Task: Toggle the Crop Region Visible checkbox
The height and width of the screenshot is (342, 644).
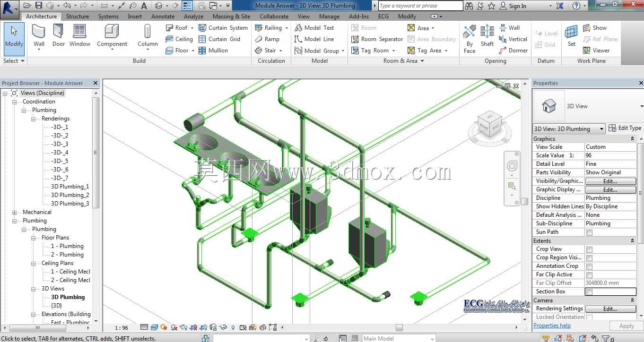Action: [x=589, y=258]
